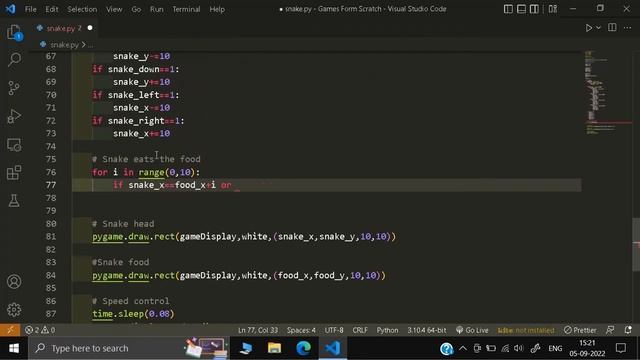Open Microsoft Edge from taskbar
The height and width of the screenshot is (360, 640).
click(x=303, y=348)
